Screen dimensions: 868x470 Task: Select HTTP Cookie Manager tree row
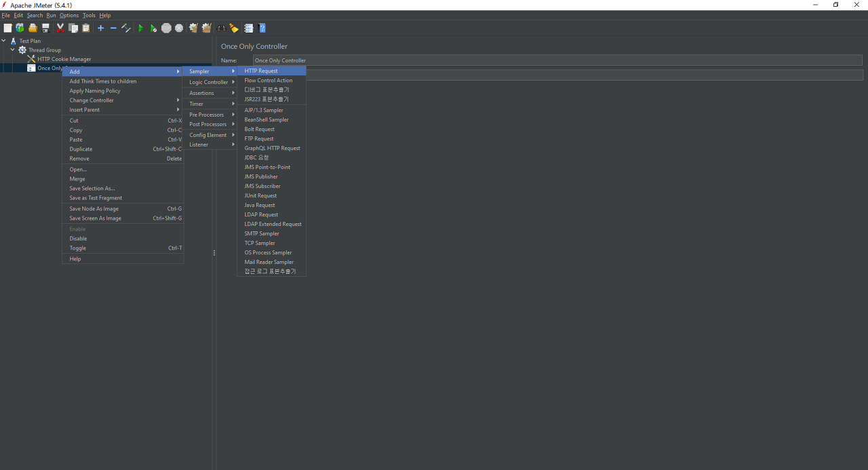(64, 59)
